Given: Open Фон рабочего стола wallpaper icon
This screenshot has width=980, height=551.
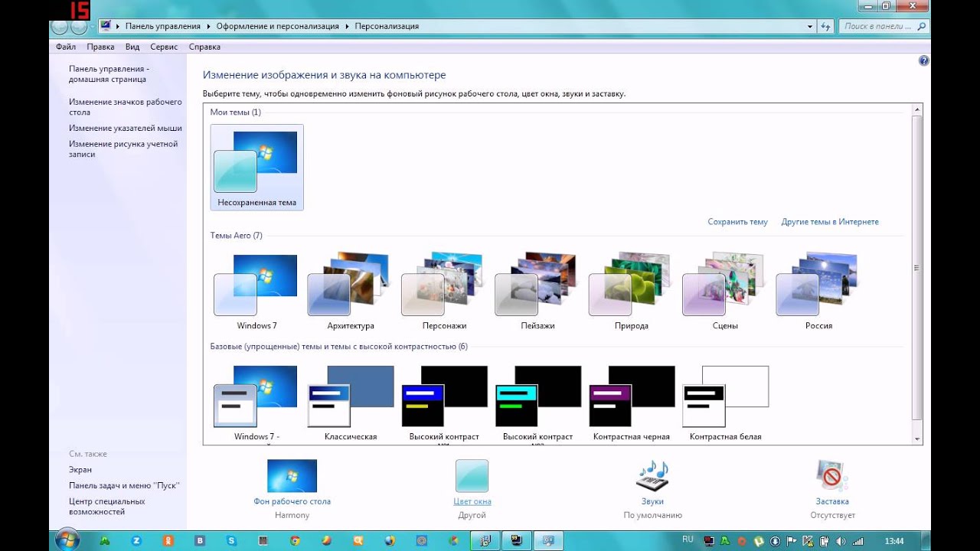Looking at the screenshot, I should [x=292, y=475].
